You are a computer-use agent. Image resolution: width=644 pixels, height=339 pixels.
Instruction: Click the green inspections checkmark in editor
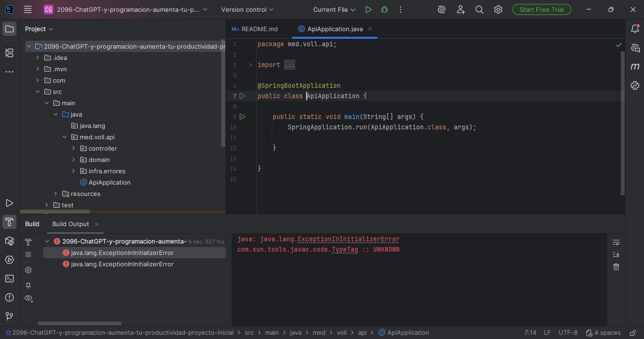click(x=619, y=45)
